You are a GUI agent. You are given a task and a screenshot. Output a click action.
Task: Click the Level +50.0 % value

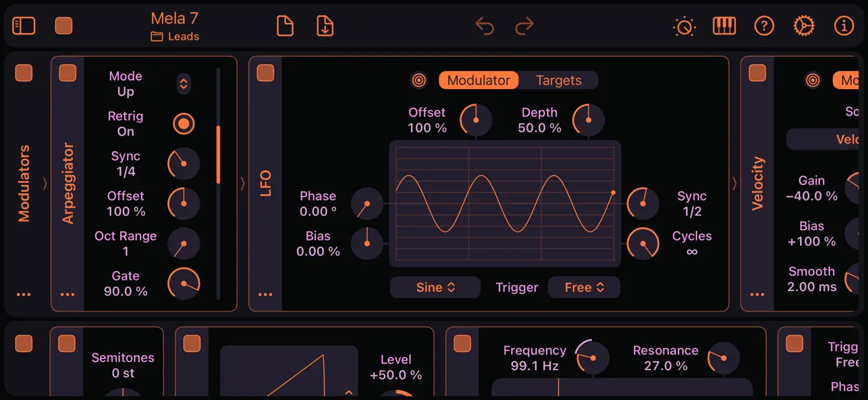coord(396,375)
